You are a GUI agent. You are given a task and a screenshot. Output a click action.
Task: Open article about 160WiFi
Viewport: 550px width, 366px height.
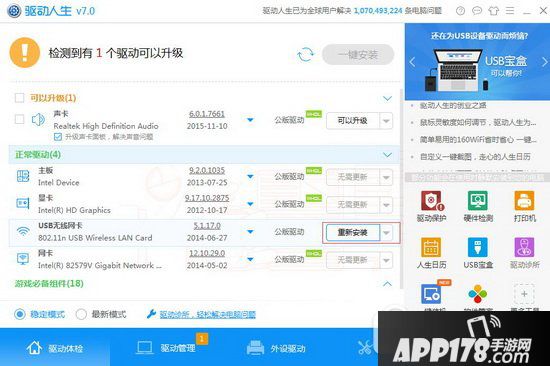(x=478, y=140)
